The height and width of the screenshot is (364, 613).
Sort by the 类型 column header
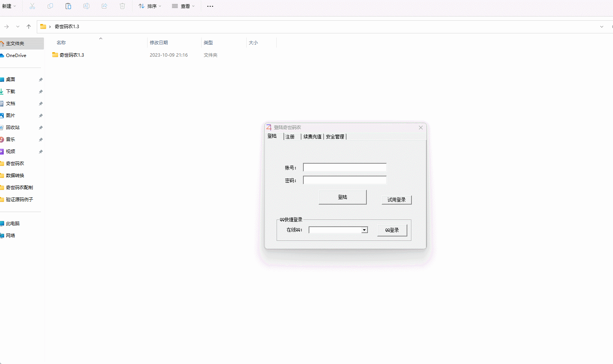pos(208,43)
